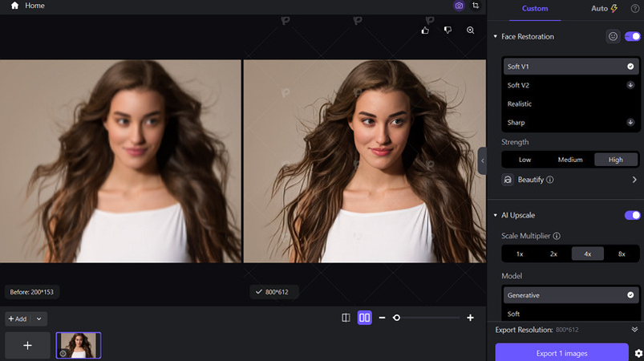Download the Sharp model

coord(630,123)
